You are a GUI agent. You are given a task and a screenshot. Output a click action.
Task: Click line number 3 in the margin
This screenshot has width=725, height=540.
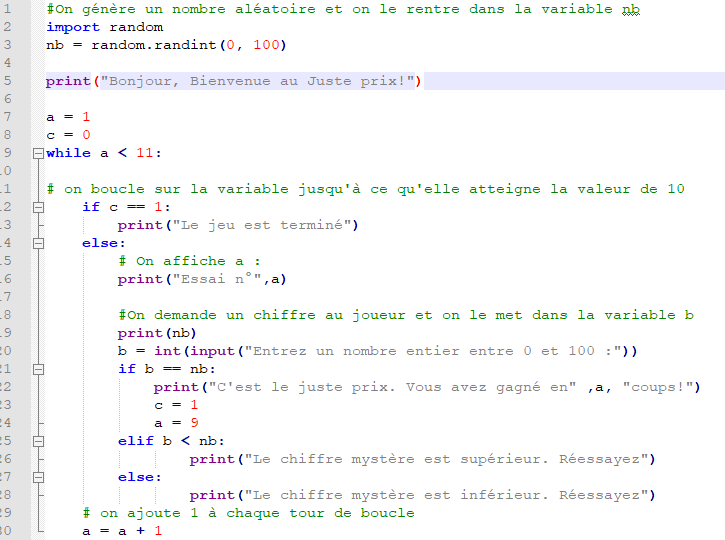pos(8,45)
